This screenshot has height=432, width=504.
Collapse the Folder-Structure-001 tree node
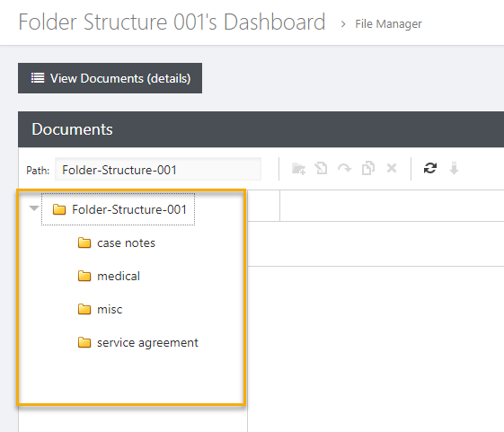(x=34, y=208)
